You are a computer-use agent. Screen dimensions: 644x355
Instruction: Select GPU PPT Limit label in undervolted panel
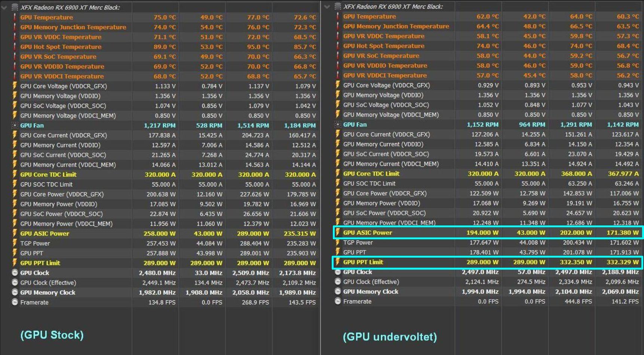pyautogui.click(x=363, y=262)
